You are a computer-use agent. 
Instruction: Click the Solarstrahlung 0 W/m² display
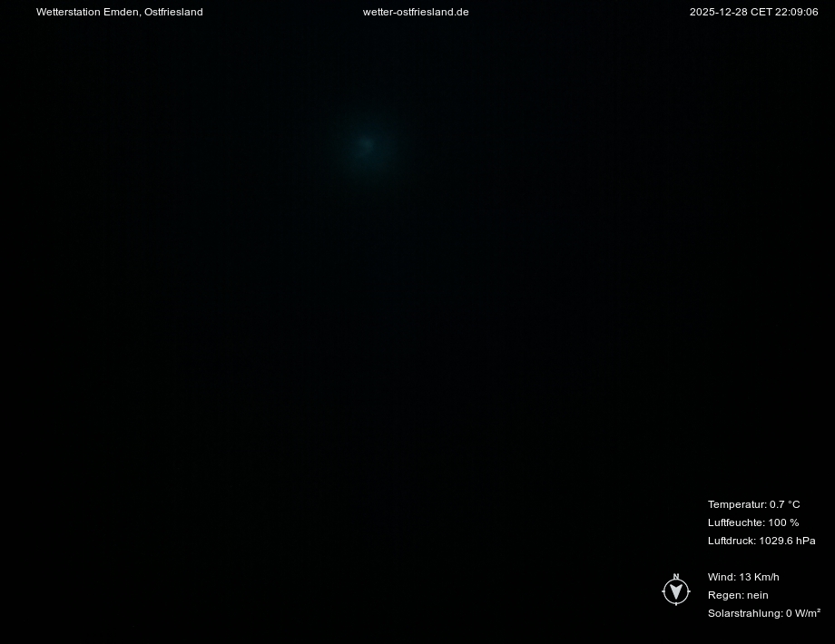[x=764, y=613]
